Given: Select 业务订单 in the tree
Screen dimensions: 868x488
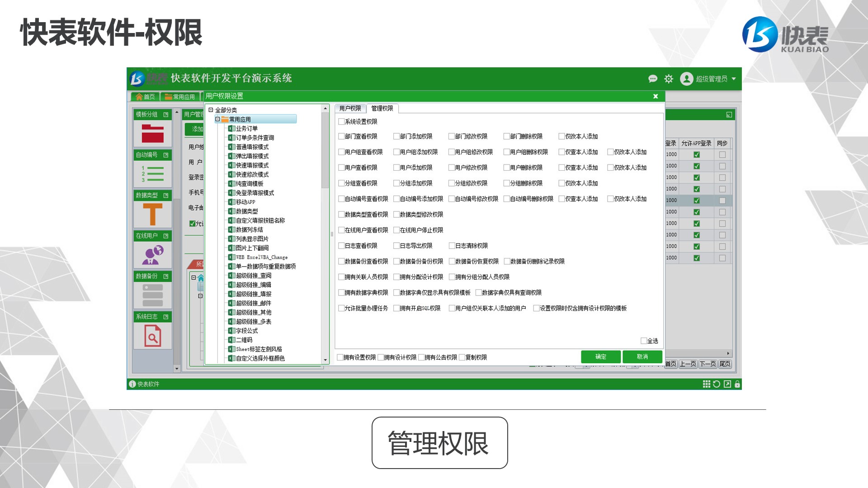Looking at the screenshot, I should pyautogui.click(x=246, y=129).
